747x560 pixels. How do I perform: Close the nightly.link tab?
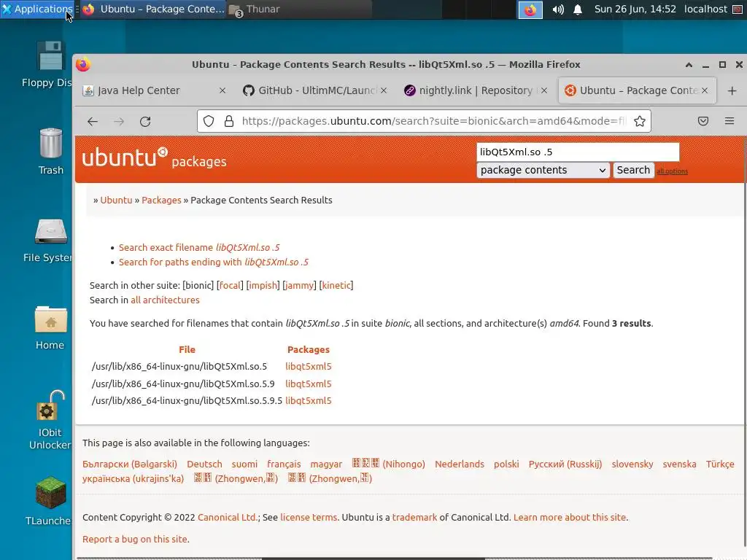click(544, 90)
